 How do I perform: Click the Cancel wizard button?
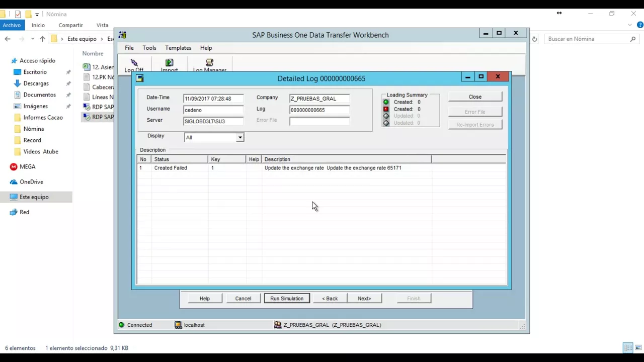click(243, 298)
